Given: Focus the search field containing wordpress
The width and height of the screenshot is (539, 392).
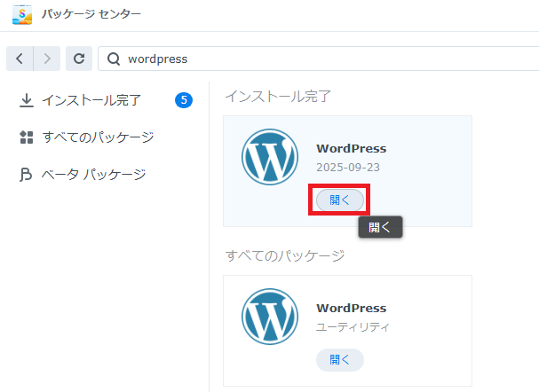Looking at the screenshot, I should [x=318, y=59].
